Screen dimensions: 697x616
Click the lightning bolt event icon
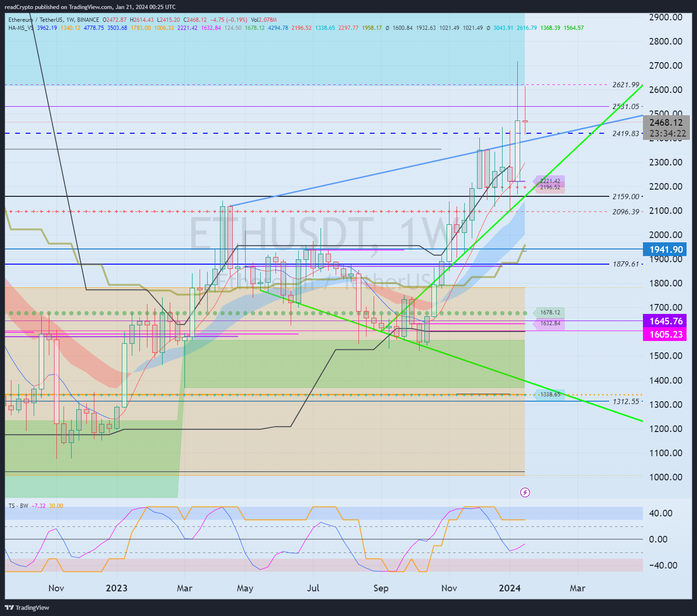(x=525, y=492)
